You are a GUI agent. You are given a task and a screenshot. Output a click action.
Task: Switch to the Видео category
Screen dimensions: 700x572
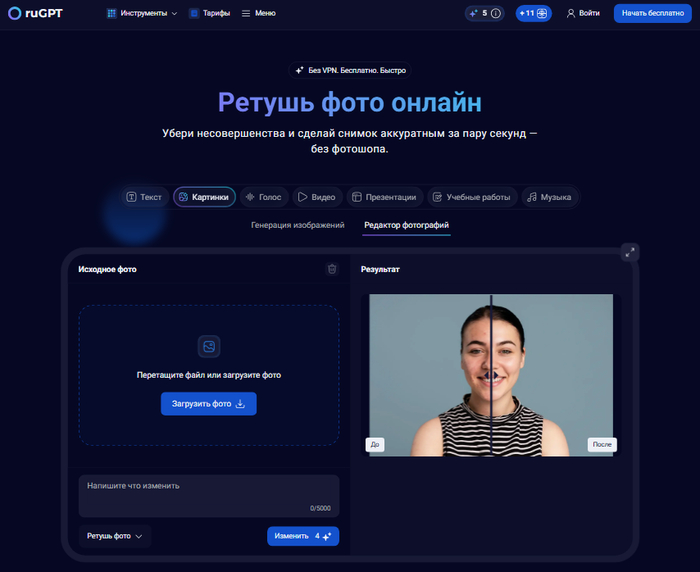(x=316, y=197)
